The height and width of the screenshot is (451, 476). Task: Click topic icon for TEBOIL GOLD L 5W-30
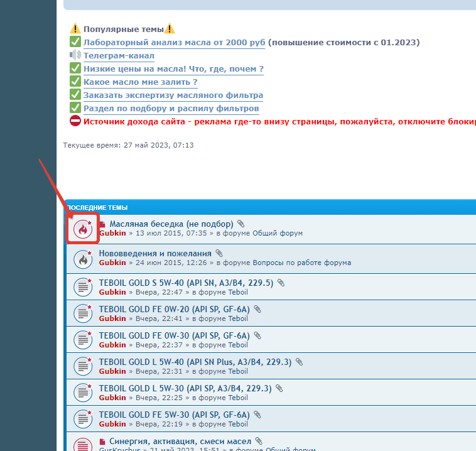[83, 393]
